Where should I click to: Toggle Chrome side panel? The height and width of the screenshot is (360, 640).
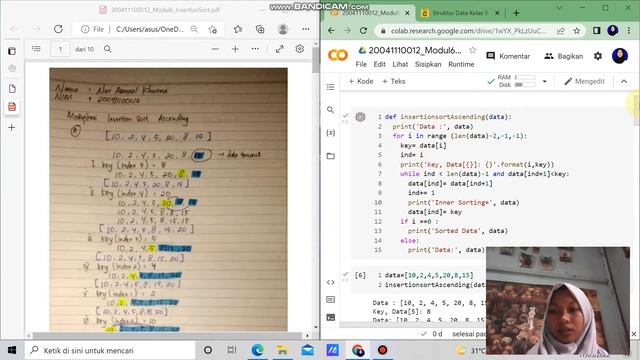[x=596, y=31]
